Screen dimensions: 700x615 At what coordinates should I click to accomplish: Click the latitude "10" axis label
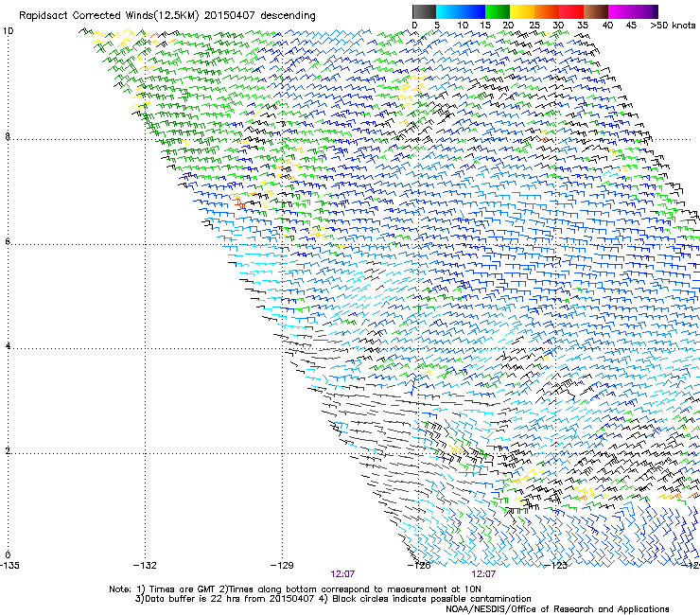(x=8, y=31)
